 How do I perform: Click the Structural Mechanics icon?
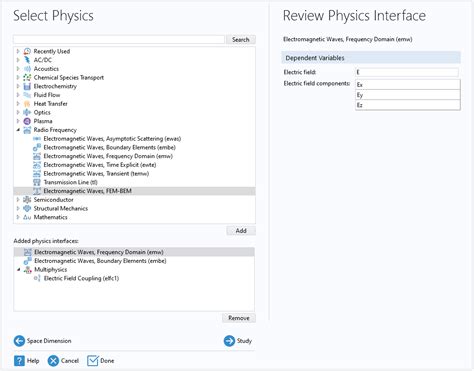click(x=27, y=208)
